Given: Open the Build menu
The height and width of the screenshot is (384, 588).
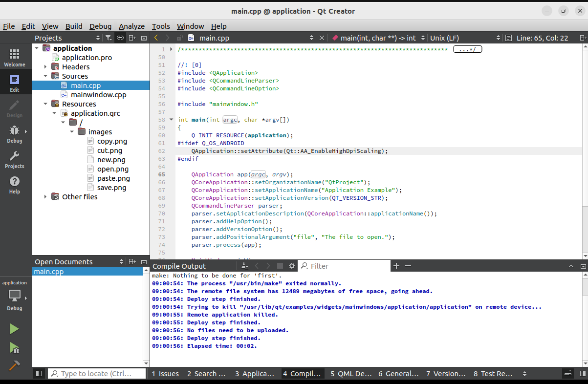Looking at the screenshot, I should [x=74, y=26].
